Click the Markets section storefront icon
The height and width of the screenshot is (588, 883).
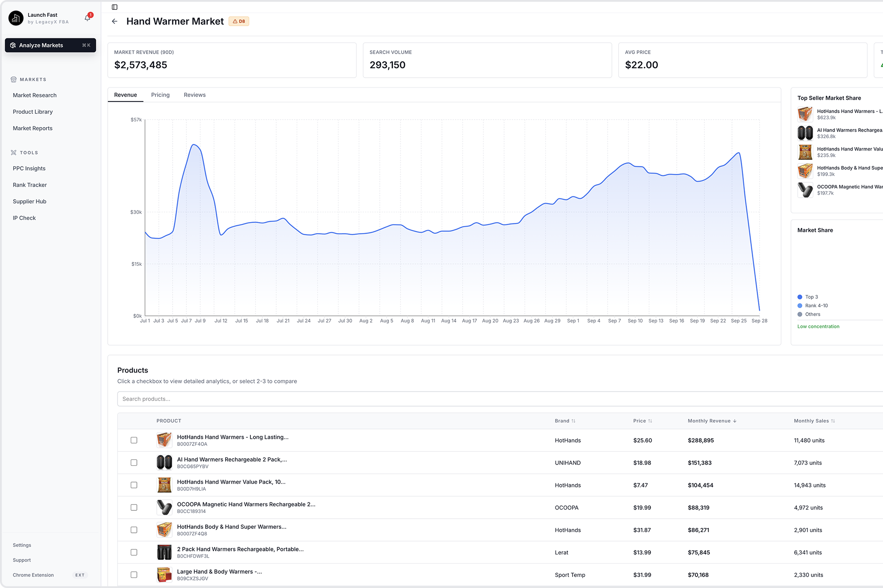click(x=14, y=79)
